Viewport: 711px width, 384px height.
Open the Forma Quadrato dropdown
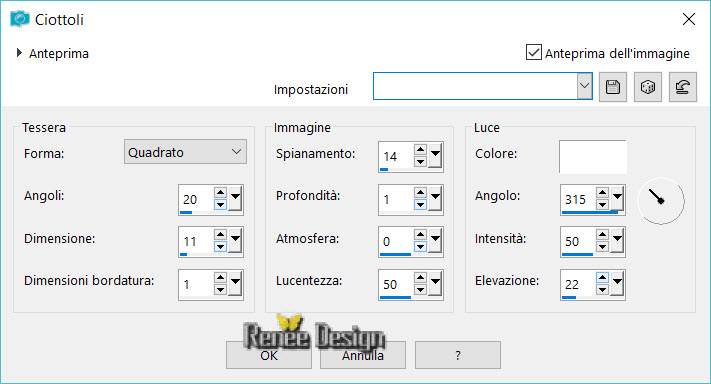coord(185,152)
